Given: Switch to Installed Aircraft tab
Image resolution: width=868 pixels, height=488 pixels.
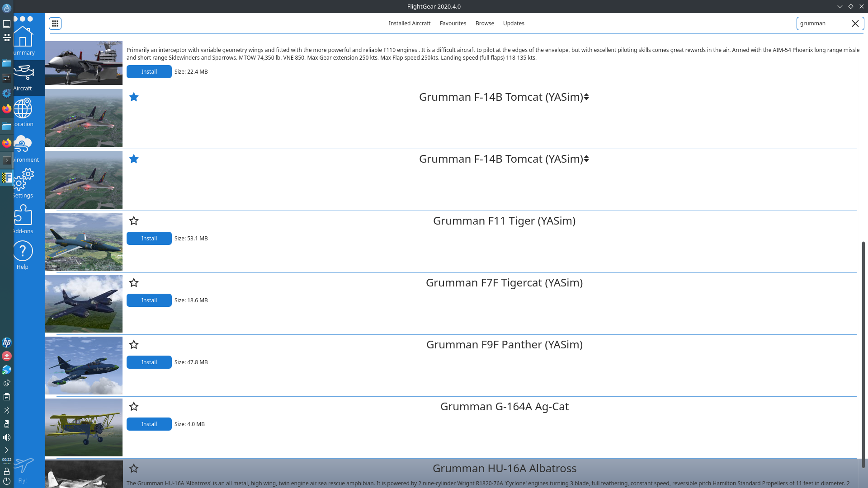Looking at the screenshot, I should 409,23.
